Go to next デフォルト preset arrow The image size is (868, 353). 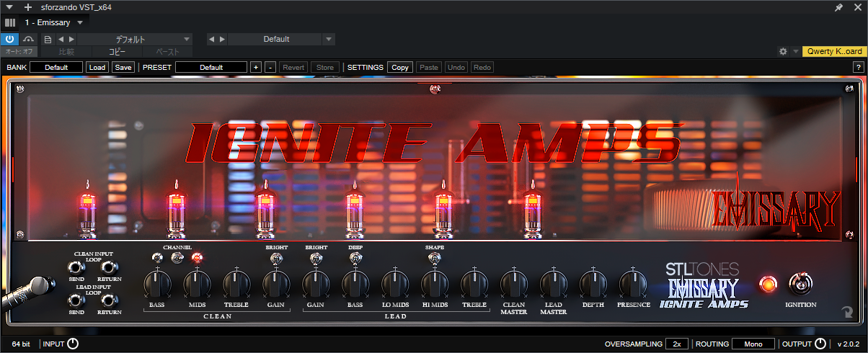coord(71,39)
